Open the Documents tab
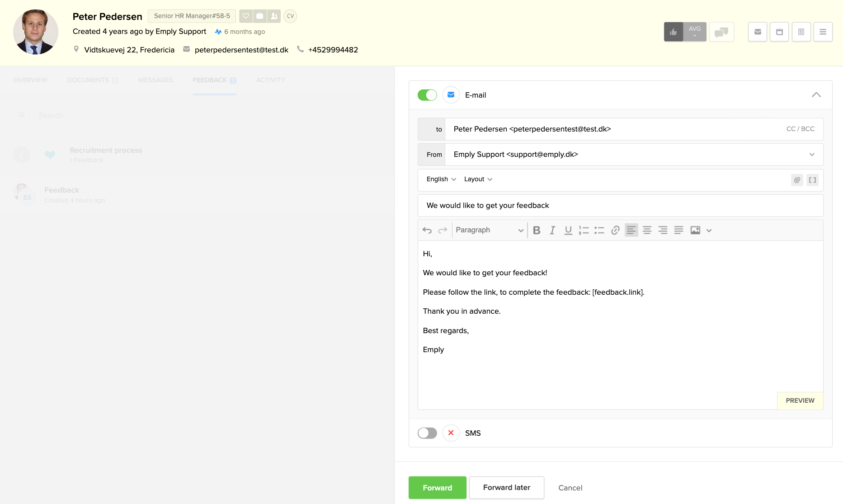The height and width of the screenshot is (504, 843). (x=88, y=80)
